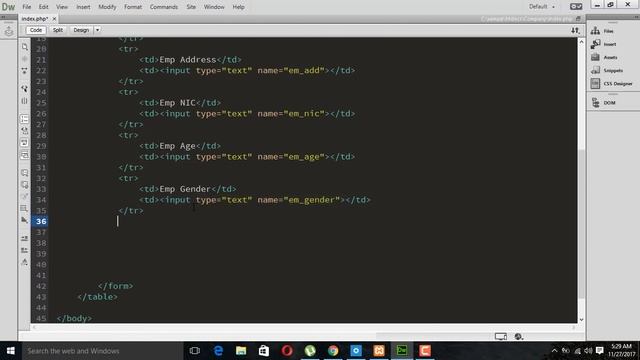Click the vertical scrollbar thumb
The image size is (640, 360).
[581, 224]
